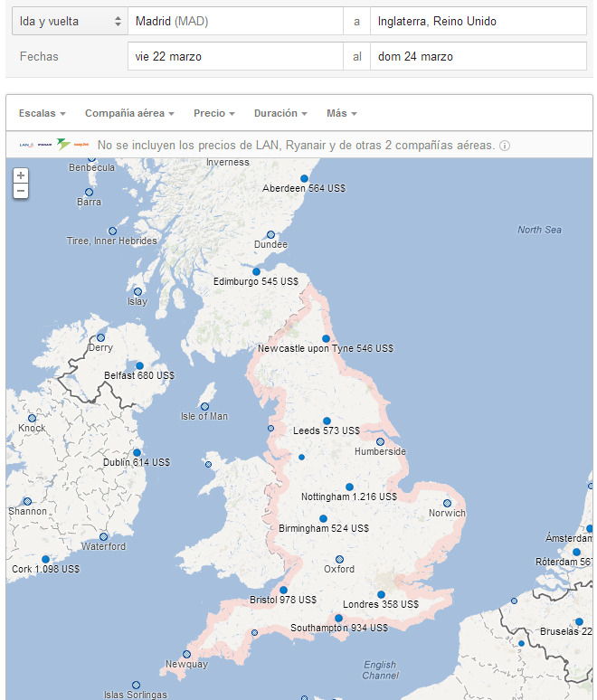Change the departure date vie 22 marzo
This screenshot has width=597, height=700.
coord(235,56)
